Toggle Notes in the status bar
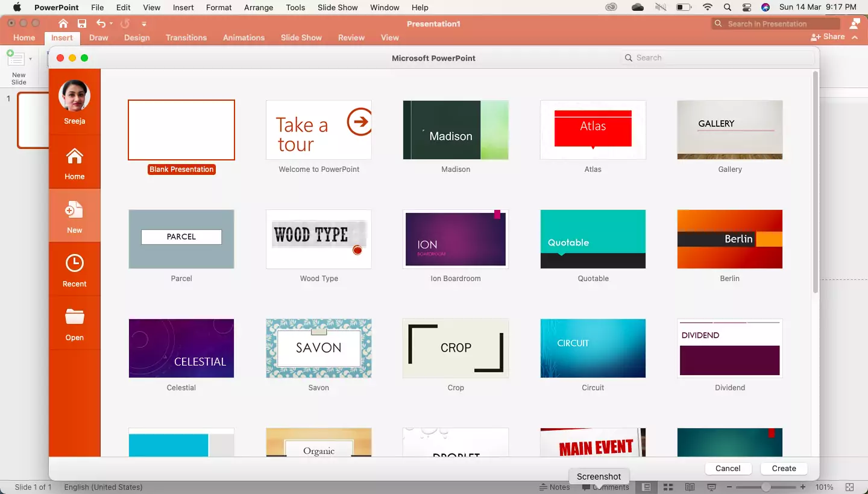The width and height of the screenshot is (868, 494). click(555, 487)
